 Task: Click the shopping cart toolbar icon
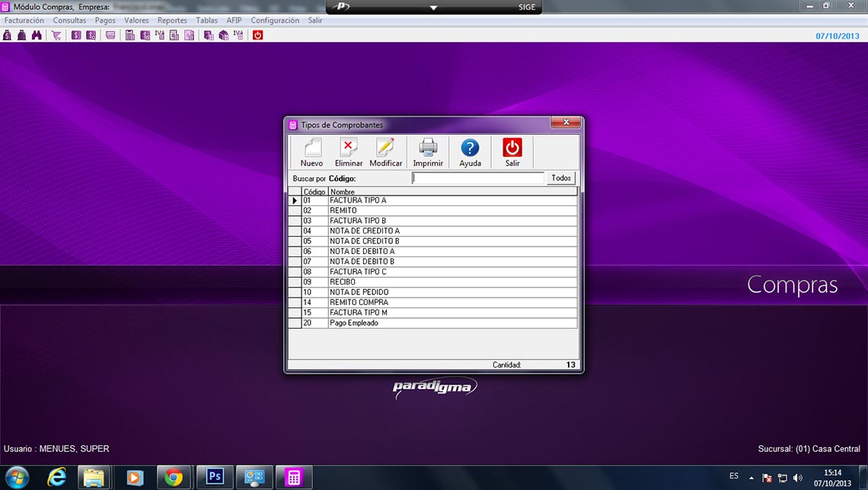pos(56,35)
